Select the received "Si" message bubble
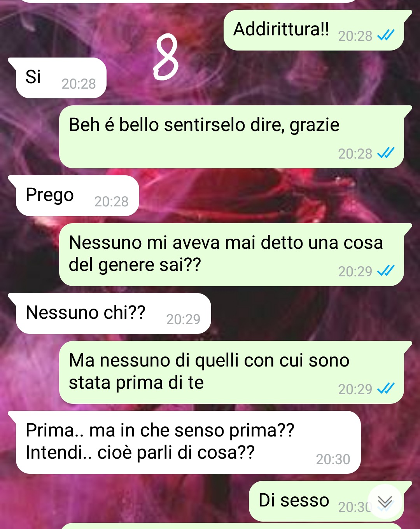Screen dimensions: 420x529 tap(57, 78)
